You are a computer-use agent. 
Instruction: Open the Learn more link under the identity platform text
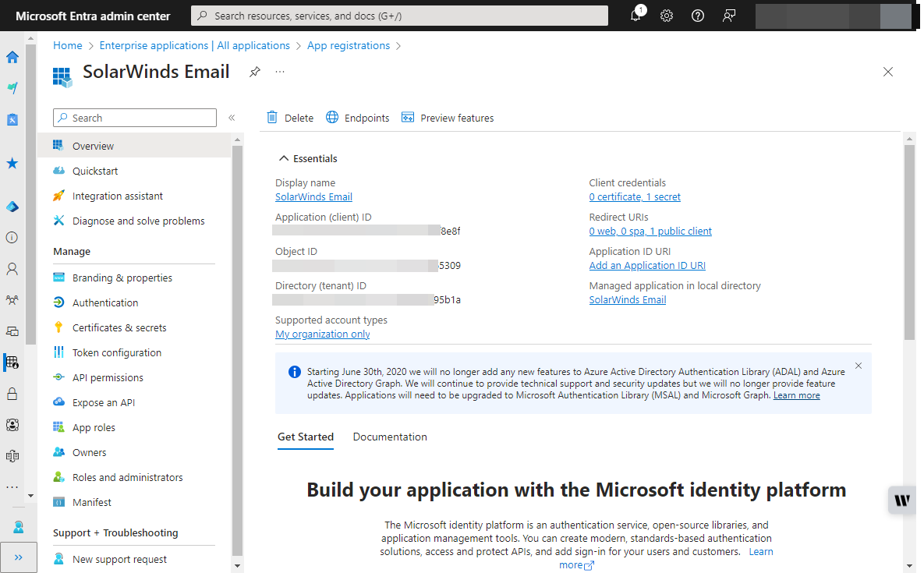761,552
